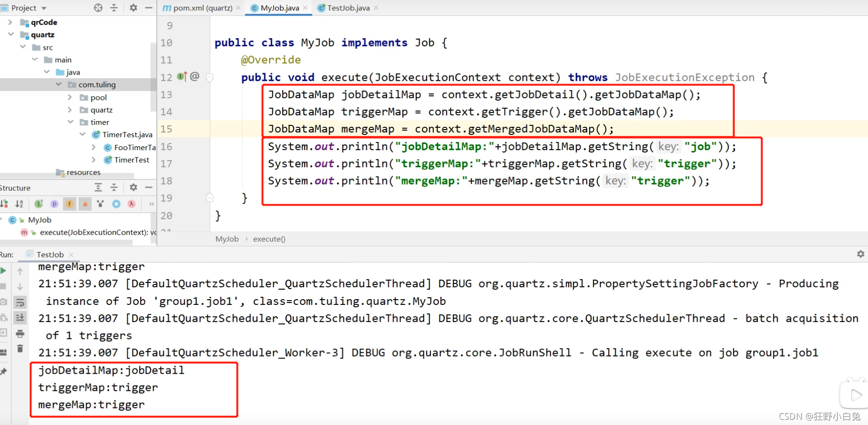The width and height of the screenshot is (868, 425).
Task: Toggle group by defining type in Structure
Action: pos(100,204)
